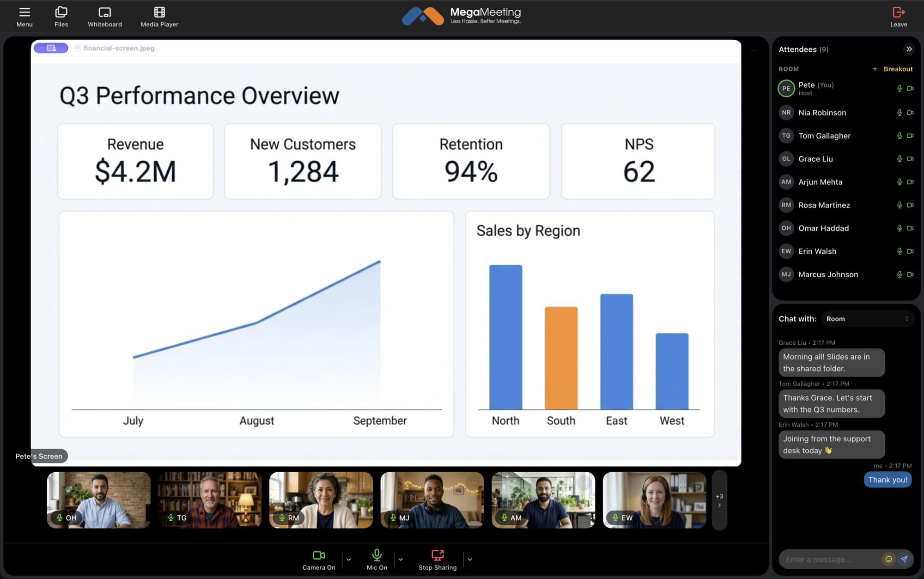
Task: Select the RM video tile
Action: (321, 500)
